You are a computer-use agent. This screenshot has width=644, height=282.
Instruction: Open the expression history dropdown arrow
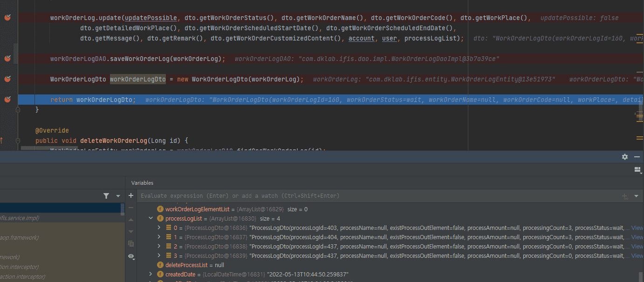[636, 196]
